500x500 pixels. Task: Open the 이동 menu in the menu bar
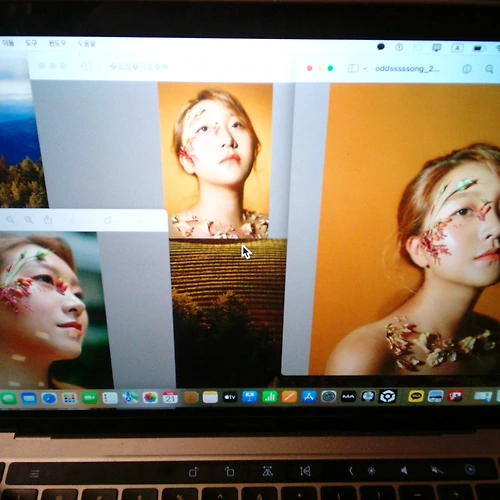coord(8,43)
